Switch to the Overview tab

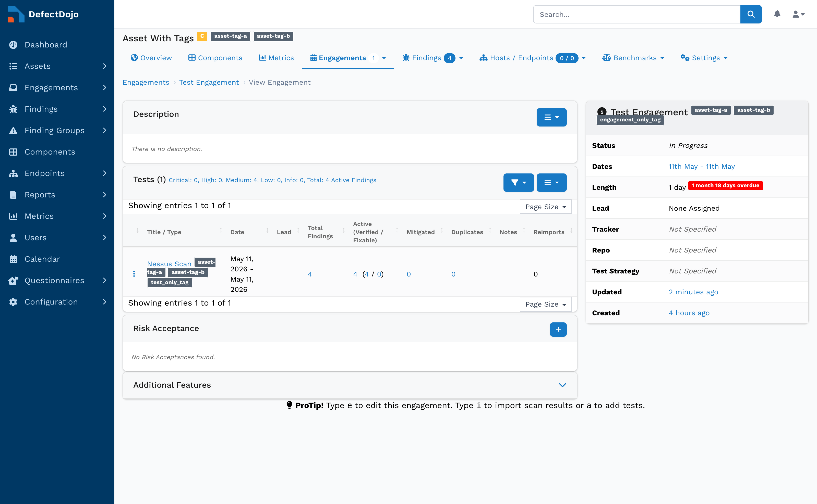(x=151, y=58)
